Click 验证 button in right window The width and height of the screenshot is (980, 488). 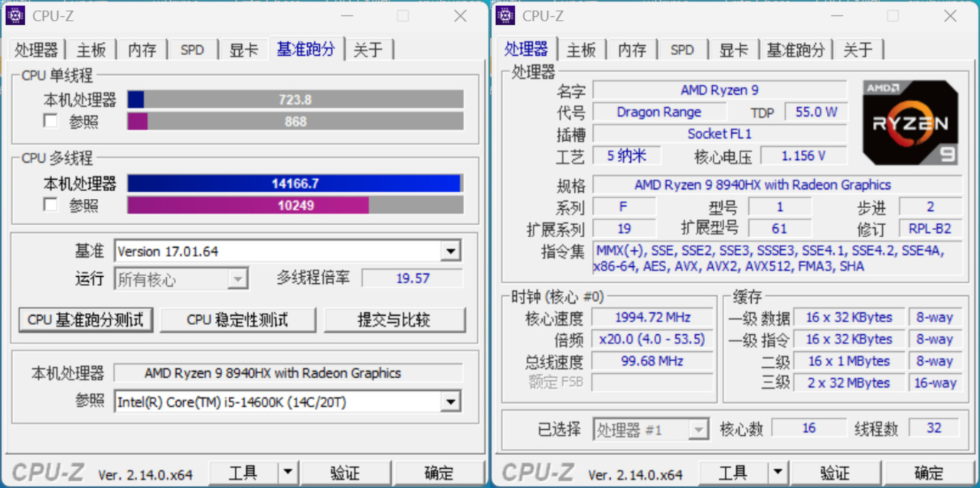click(835, 473)
